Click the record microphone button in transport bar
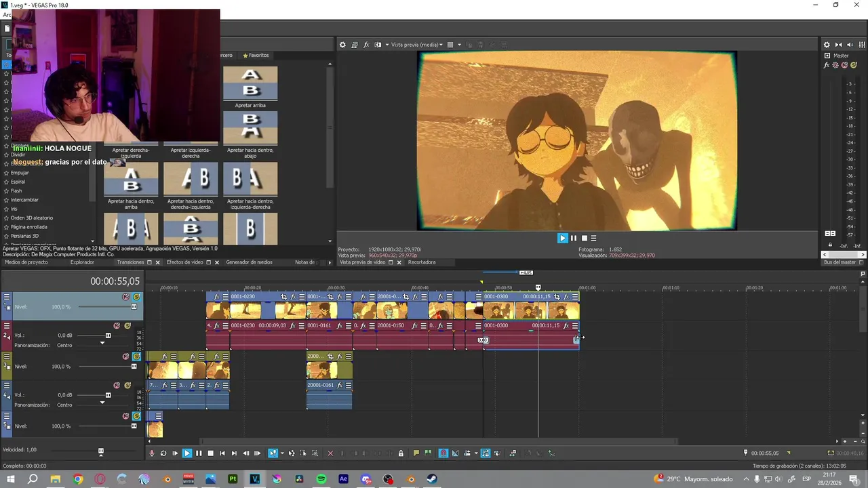868x488 pixels. pos(152,453)
